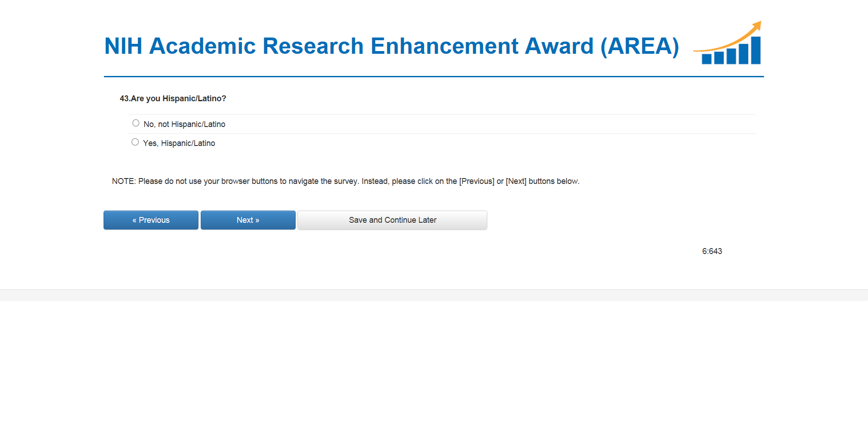
Task: Click the gray footer bar
Action: (x=434, y=295)
